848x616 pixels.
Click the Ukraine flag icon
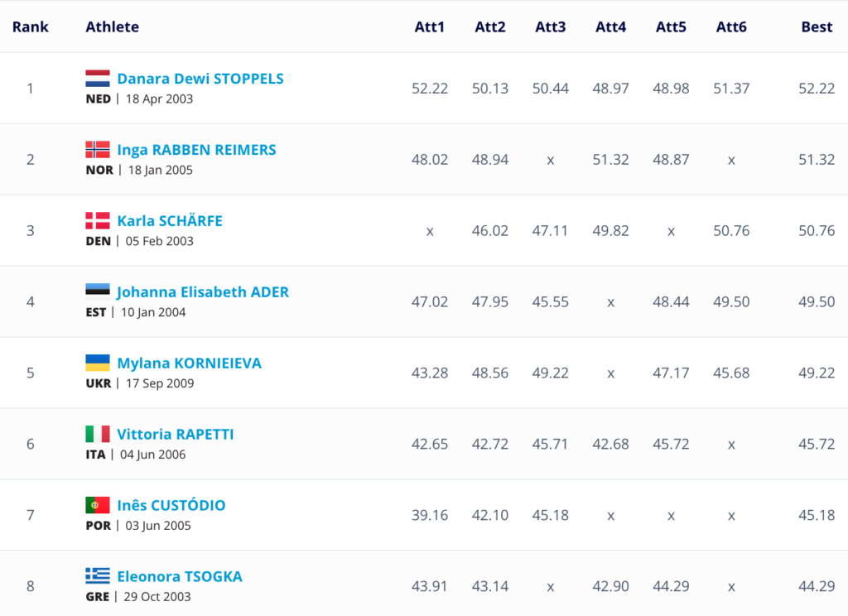point(98,363)
